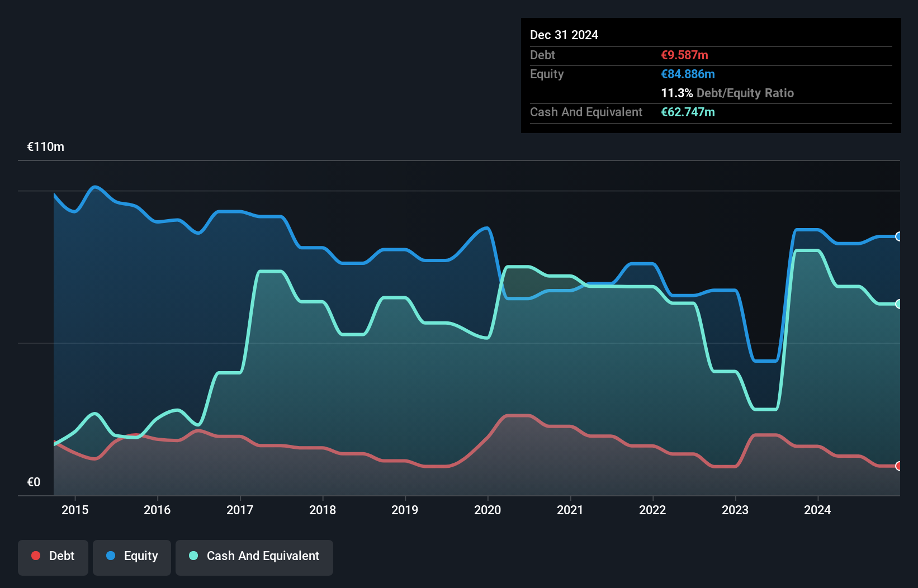The height and width of the screenshot is (588, 918).
Task: Click the Cash And Equivalent tooltip label
Action: pos(586,112)
